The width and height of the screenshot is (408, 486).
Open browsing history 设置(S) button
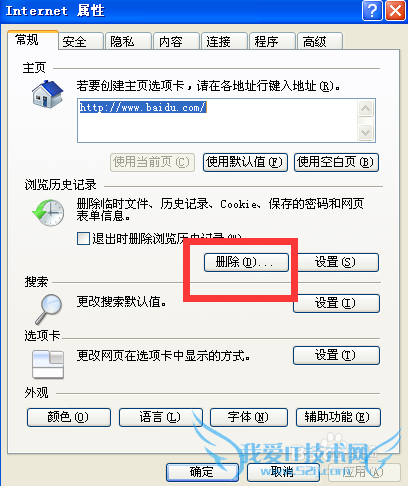click(x=338, y=262)
